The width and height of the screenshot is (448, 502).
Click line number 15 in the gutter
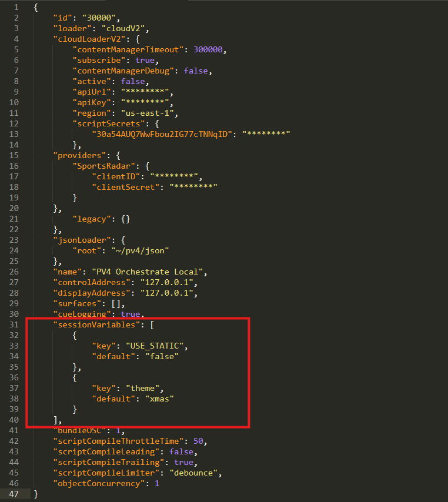(x=14, y=156)
